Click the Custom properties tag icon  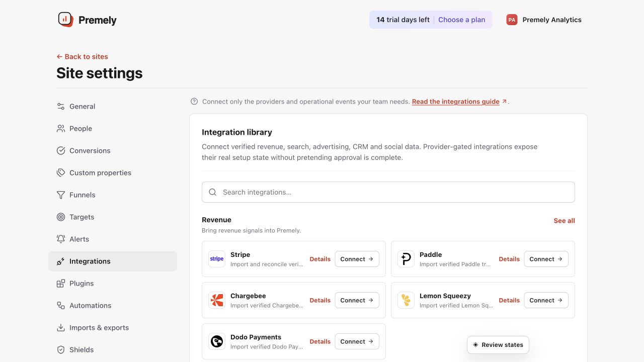[x=61, y=173]
